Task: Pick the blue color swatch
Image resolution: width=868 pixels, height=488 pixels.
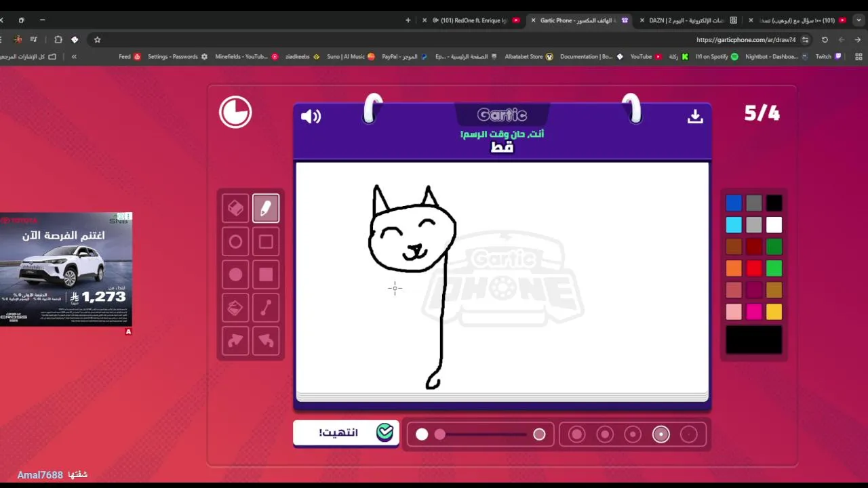Action: pyautogui.click(x=734, y=203)
